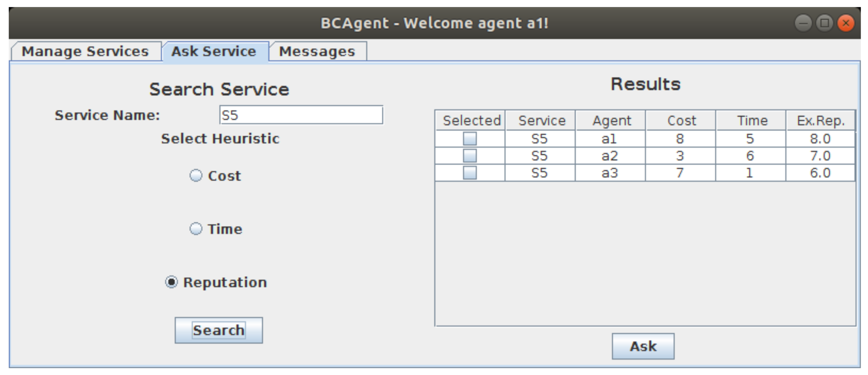Click the Time column header

752,121
